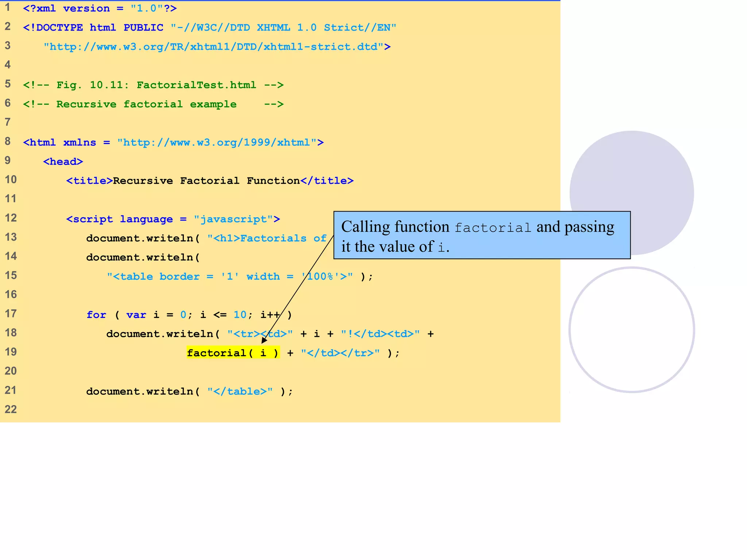The height and width of the screenshot is (560, 747).
Task: Click the 'for' keyword in loop
Action: [x=96, y=315]
